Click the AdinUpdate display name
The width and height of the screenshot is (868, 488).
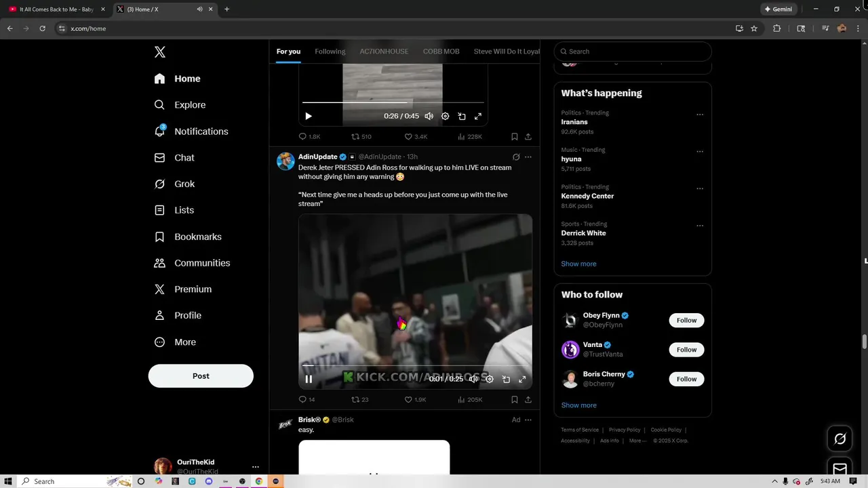pos(317,157)
